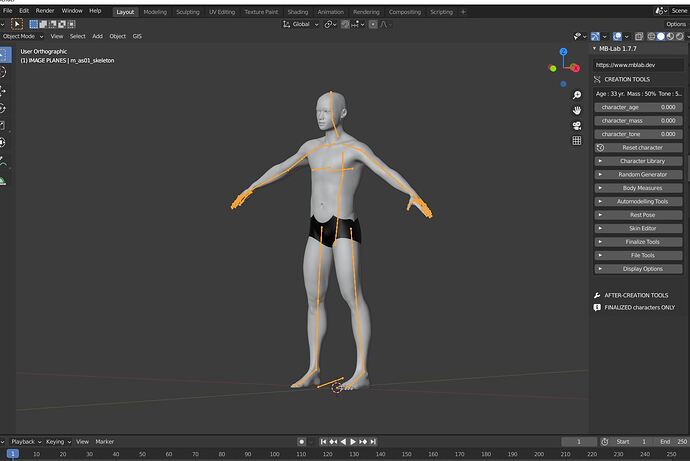Expand the Display Options section
Image resolution: width=690 pixels, height=461 pixels.
pos(638,269)
